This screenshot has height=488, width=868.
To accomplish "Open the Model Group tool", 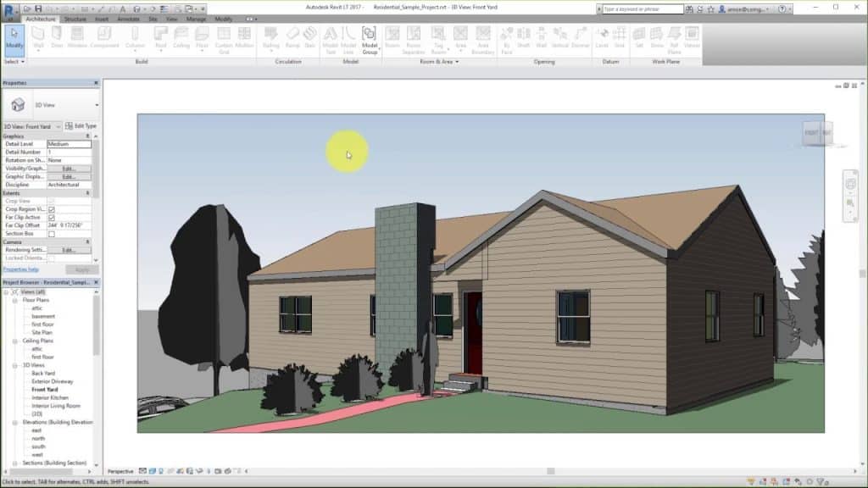I will [x=367, y=41].
